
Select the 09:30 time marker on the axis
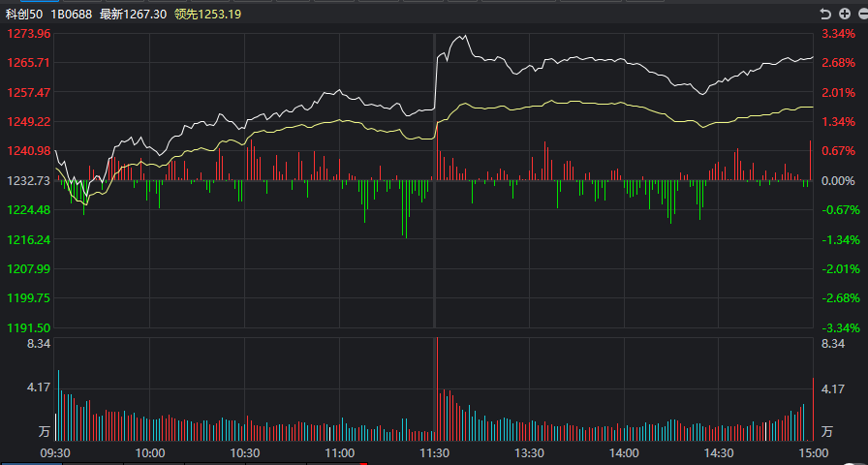pyautogui.click(x=55, y=452)
